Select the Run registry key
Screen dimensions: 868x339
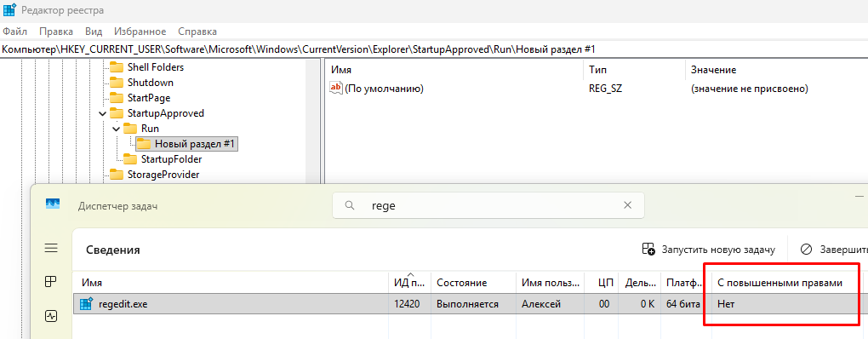pyautogui.click(x=150, y=129)
